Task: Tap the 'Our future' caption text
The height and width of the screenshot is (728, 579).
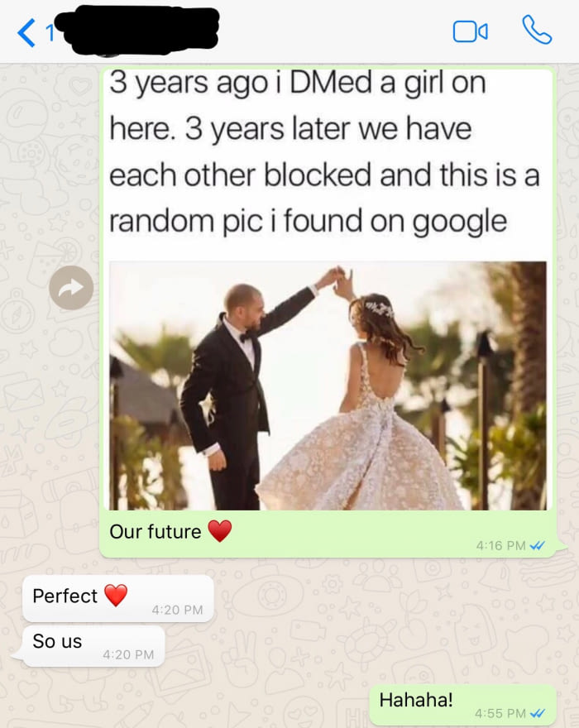Action: coord(155,532)
